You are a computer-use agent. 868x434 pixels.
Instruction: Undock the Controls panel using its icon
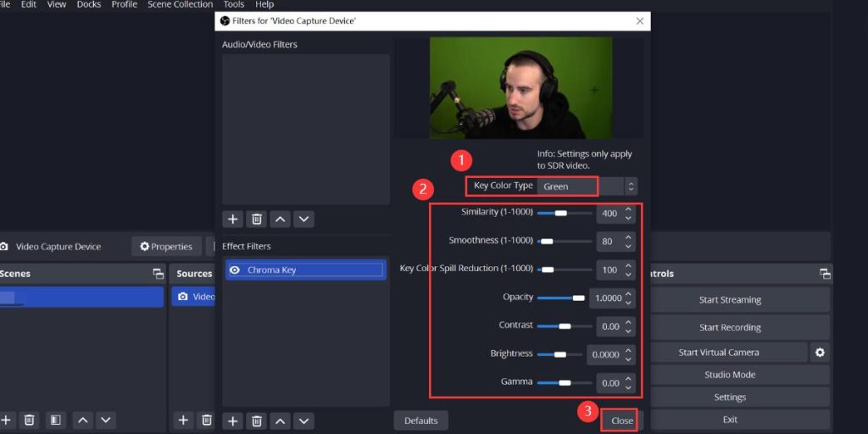tap(824, 274)
